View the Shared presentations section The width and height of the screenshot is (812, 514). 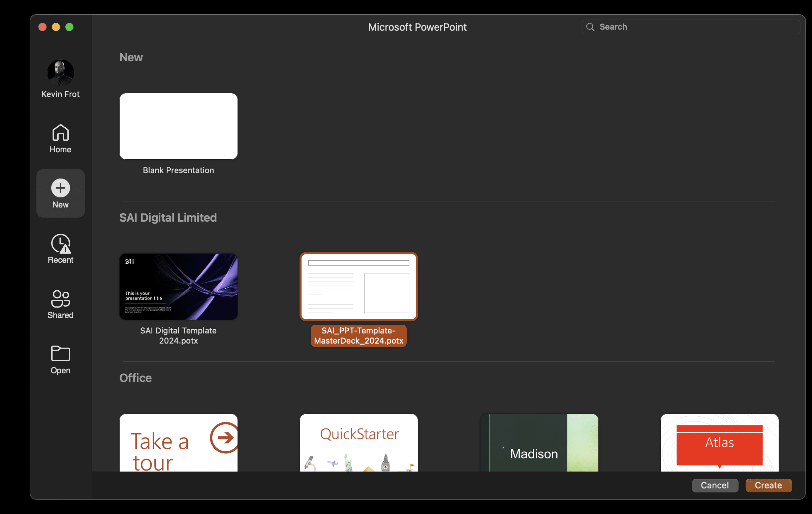click(60, 304)
